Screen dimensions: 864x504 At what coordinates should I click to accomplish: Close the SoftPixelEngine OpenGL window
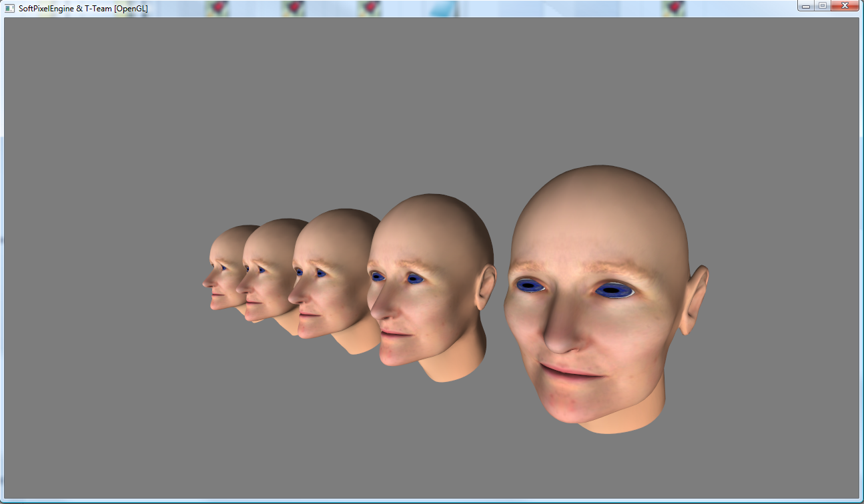[x=845, y=5]
